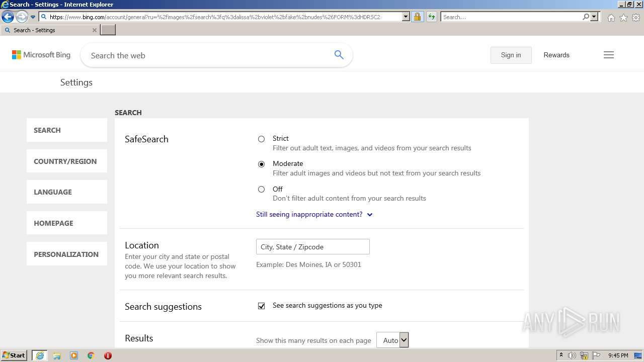This screenshot has width=644, height=362.
Task: Open the hamburger menu icon
Action: point(609,55)
